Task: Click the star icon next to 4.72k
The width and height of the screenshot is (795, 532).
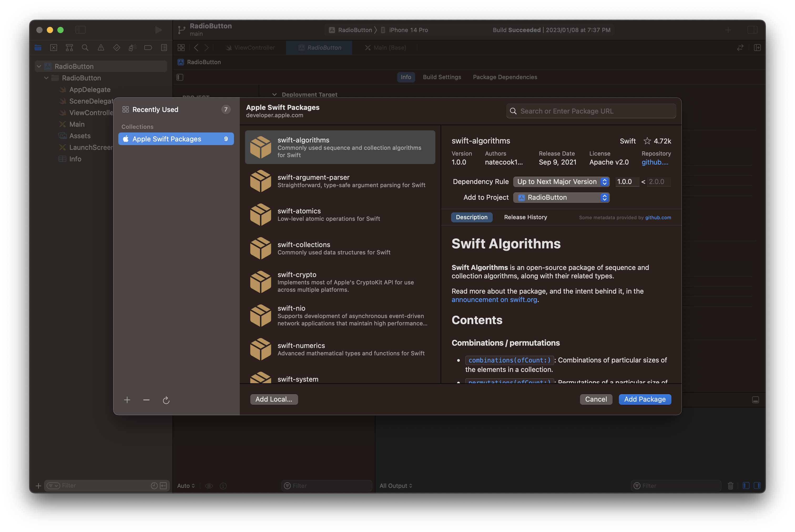Action: point(647,141)
